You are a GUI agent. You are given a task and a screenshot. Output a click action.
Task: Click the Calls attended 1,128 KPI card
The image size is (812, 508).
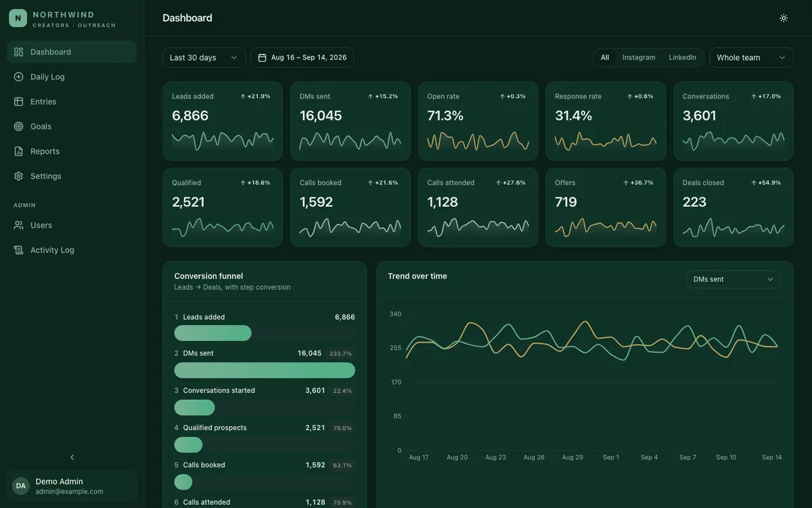(x=478, y=207)
